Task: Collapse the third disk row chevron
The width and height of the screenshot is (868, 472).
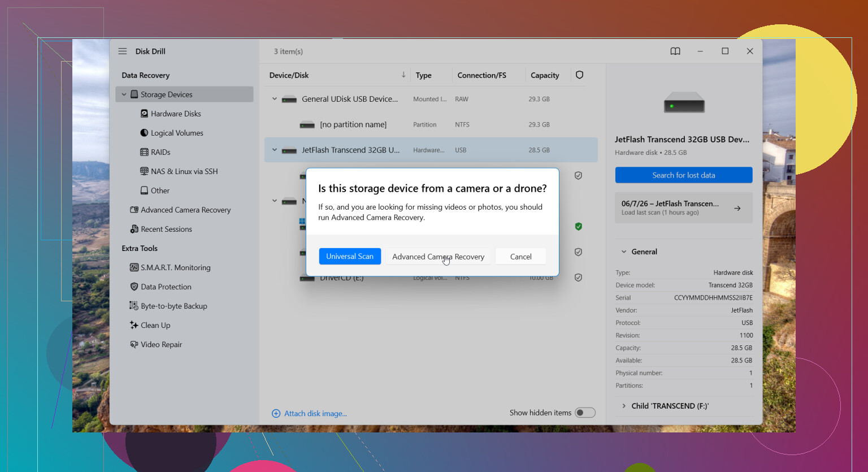Action: tap(275, 201)
